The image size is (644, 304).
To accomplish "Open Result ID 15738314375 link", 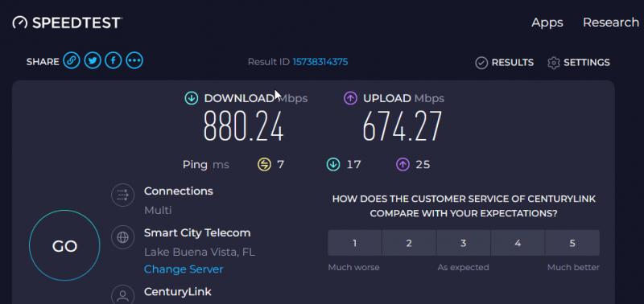I will coord(320,62).
